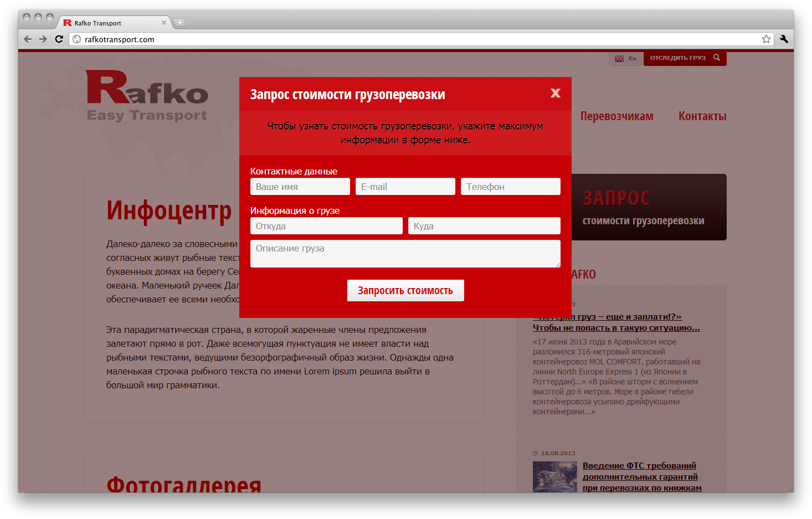
Task: Open browser wrench settings menu
Action: click(x=784, y=39)
